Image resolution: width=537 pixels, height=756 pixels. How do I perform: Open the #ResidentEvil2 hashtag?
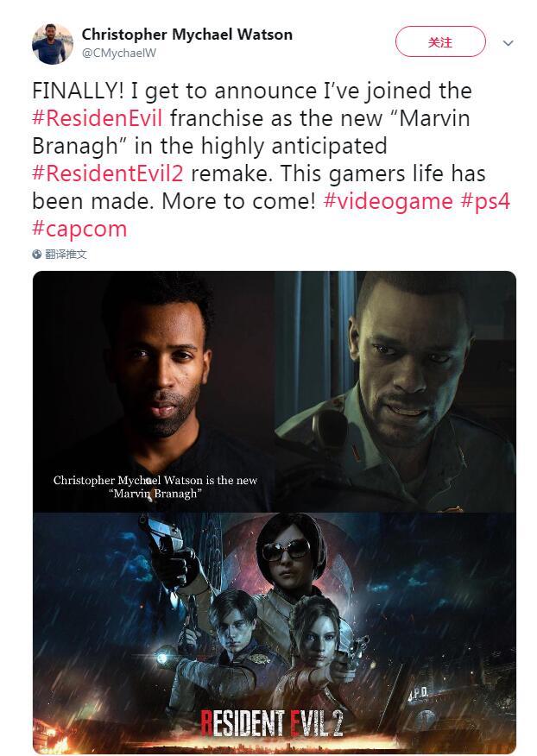[108, 173]
